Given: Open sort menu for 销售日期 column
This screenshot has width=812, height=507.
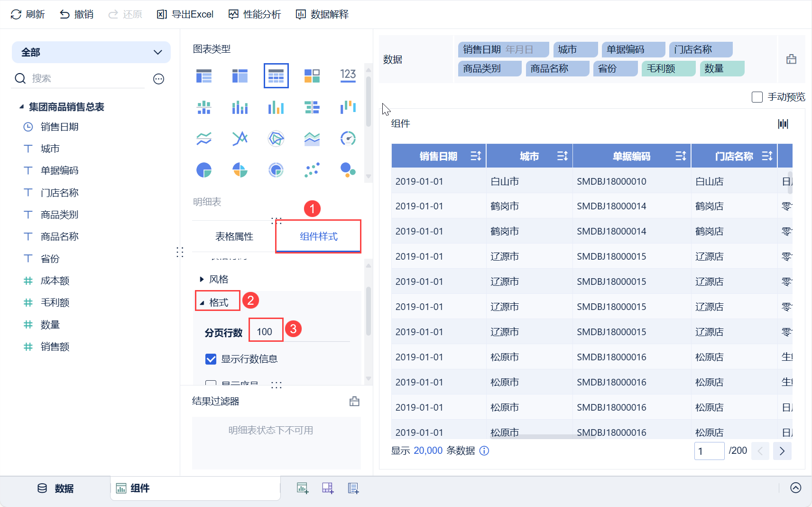Looking at the screenshot, I should pyautogui.click(x=476, y=156).
